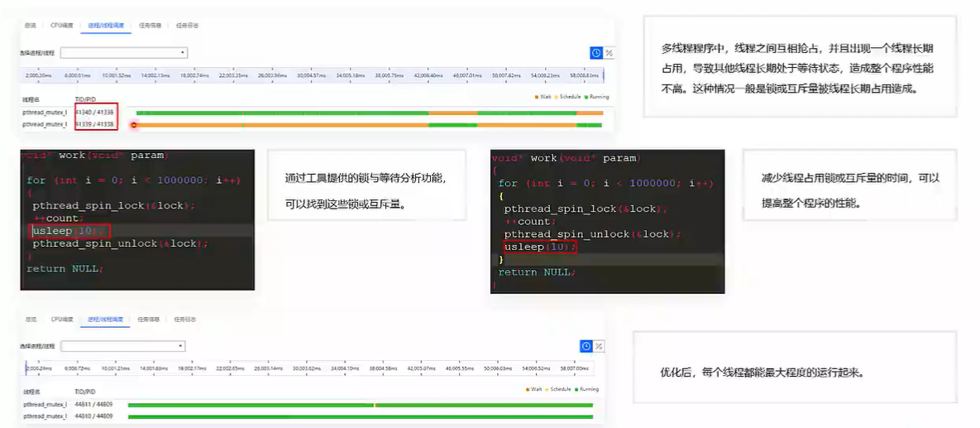
Task: Click 线程名 column header in upper panel
Action: point(31,99)
